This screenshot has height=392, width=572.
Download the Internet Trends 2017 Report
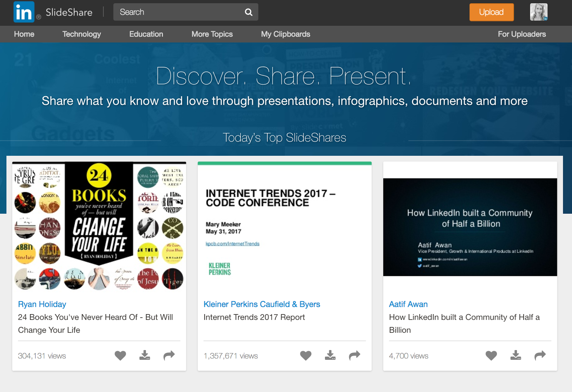[330, 355]
